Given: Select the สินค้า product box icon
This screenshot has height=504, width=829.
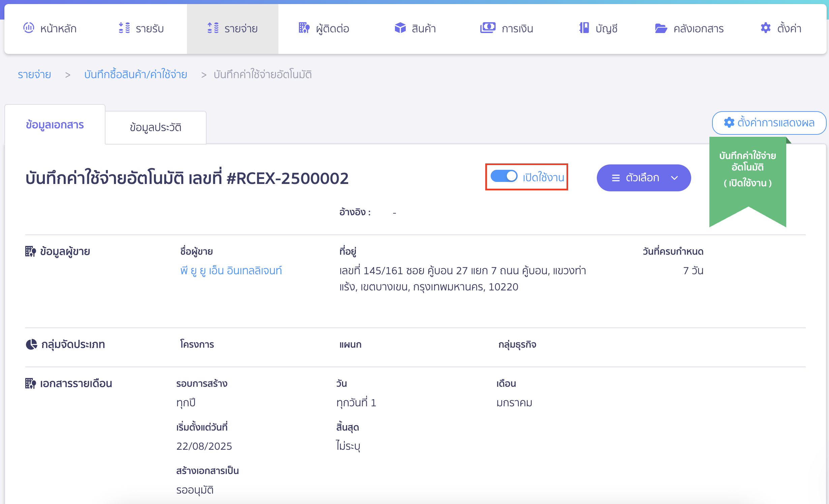Looking at the screenshot, I should point(400,28).
